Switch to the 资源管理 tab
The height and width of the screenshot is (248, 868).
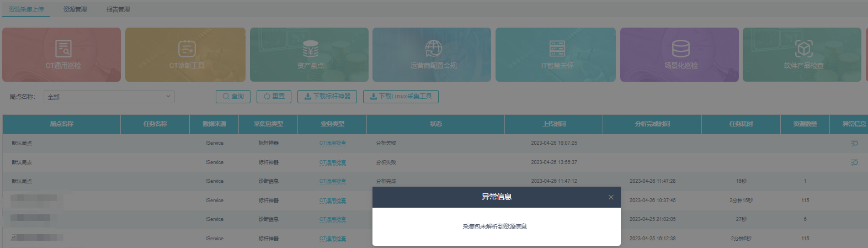75,9
